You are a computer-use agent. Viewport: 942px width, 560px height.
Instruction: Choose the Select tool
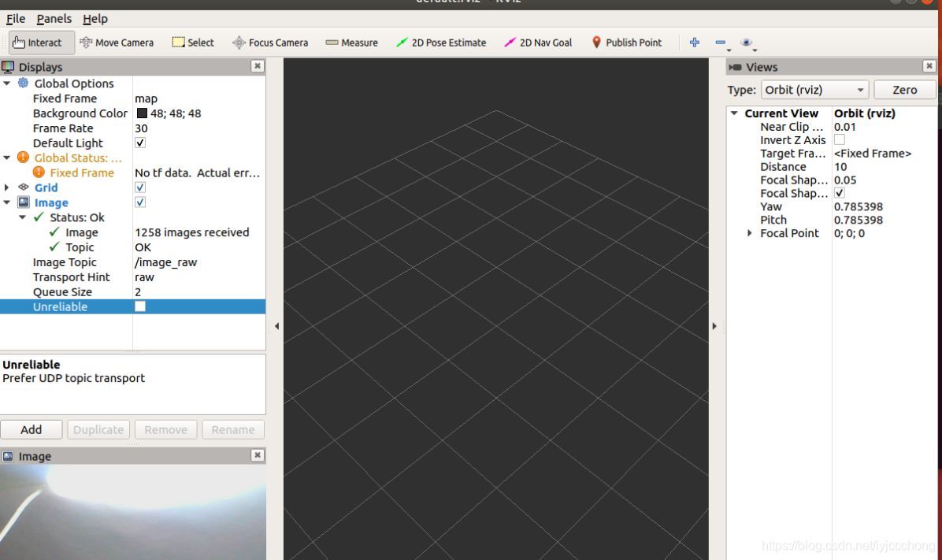193,43
